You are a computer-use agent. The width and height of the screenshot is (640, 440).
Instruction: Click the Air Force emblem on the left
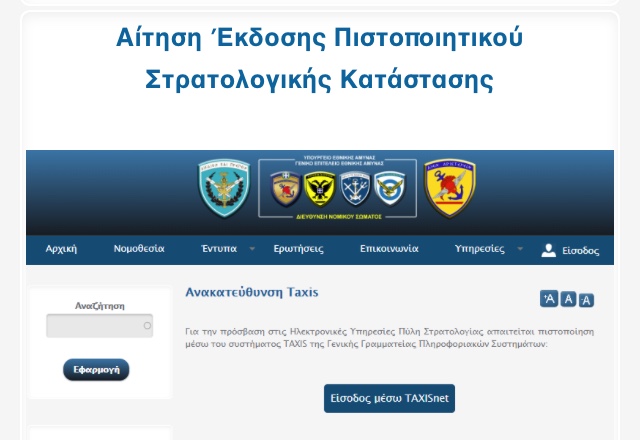[x=223, y=187]
